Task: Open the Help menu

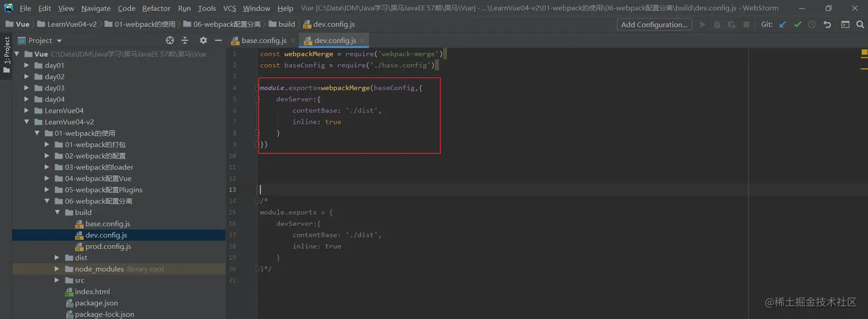Action: click(x=285, y=8)
